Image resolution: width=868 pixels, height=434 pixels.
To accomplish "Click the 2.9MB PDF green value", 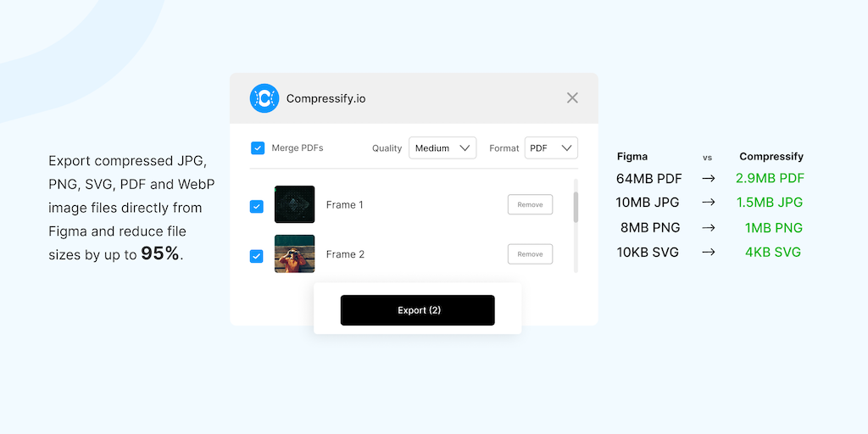I will coord(770,178).
